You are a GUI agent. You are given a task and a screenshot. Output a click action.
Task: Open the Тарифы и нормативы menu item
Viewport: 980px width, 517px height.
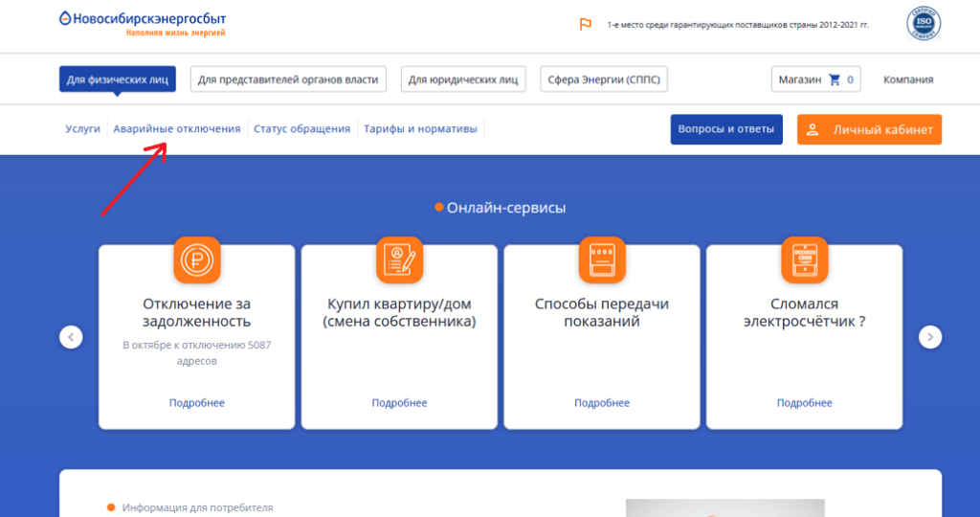click(x=420, y=129)
